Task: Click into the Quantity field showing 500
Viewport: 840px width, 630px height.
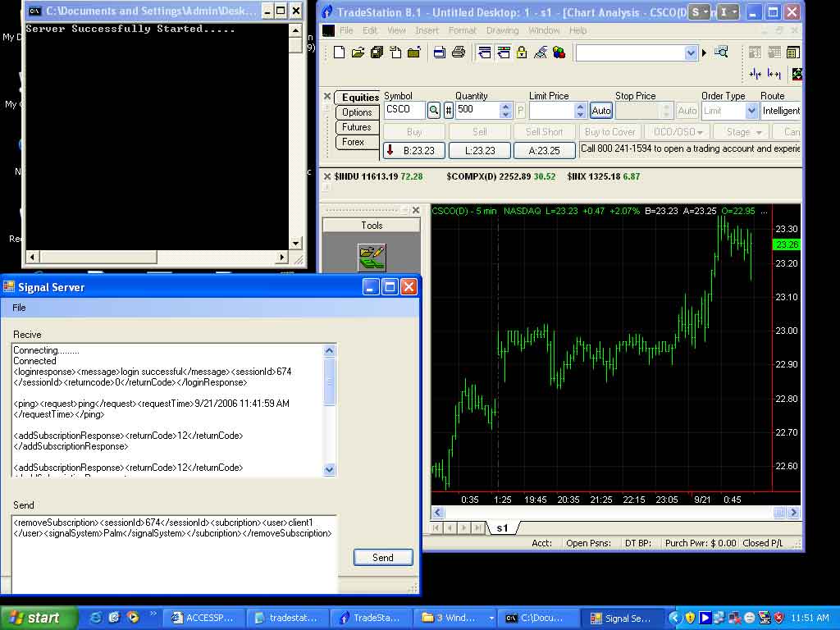Action: tap(478, 111)
